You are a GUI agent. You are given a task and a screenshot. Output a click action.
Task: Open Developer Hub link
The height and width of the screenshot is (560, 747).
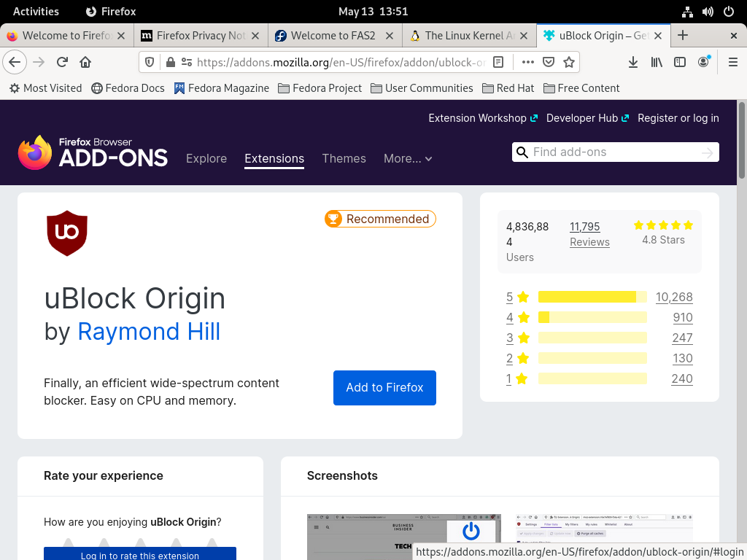coord(587,118)
